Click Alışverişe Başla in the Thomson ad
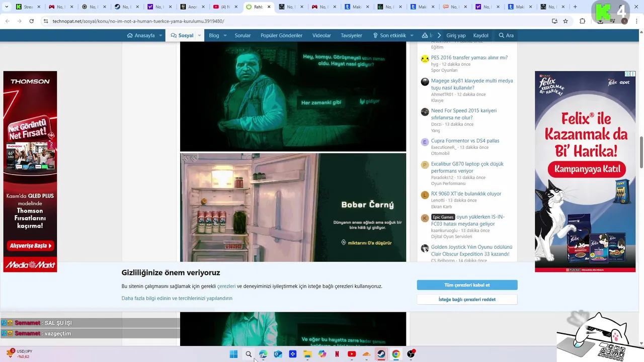This screenshot has width=644, height=362. 30,246
